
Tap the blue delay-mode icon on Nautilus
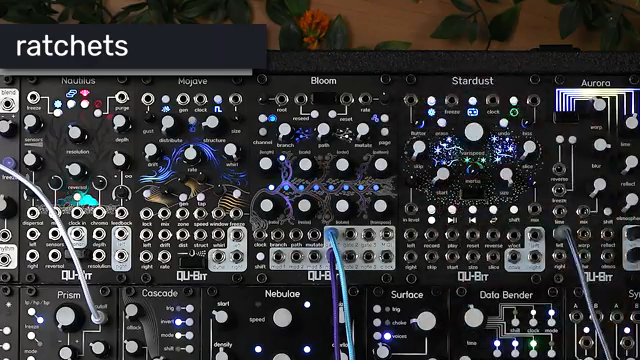(x=71, y=94)
